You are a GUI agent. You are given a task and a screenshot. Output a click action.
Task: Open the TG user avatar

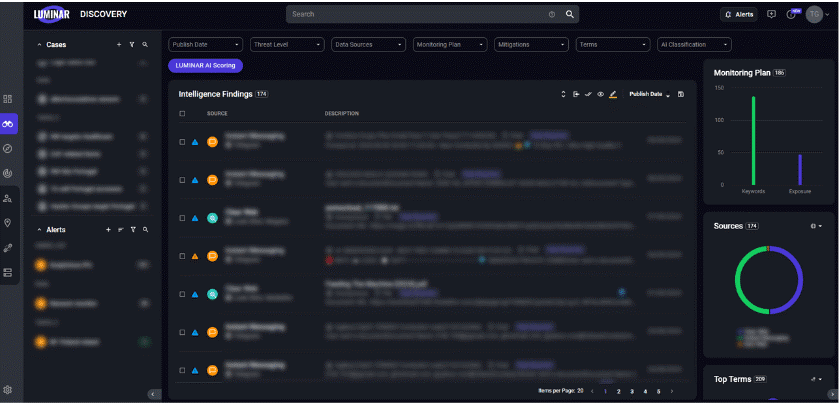(x=814, y=14)
